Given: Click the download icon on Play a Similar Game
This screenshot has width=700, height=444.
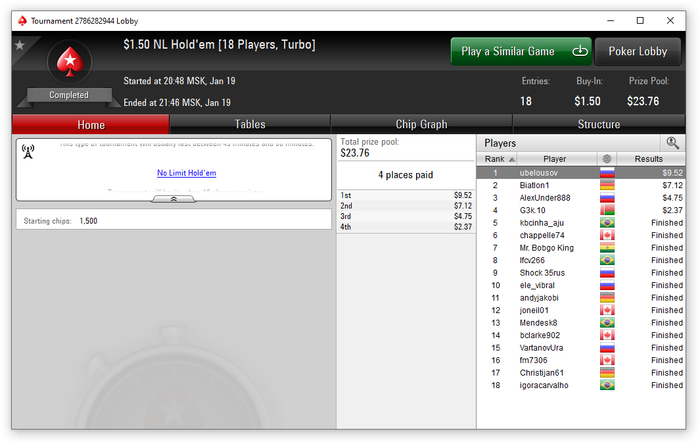Looking at the screenshot, I should tap(580, 51).
